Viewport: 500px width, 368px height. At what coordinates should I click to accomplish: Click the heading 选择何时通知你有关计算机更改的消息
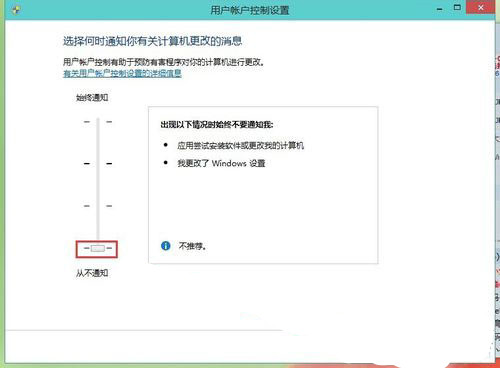pos(152,41)
